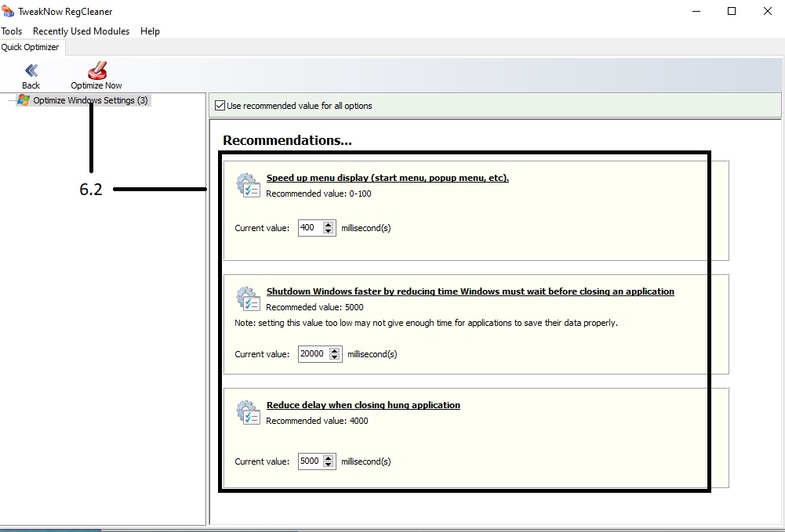The height and width of the screenshot is (532, 785).
Task: Toggle Use recommended value for all options
Action: pyautogui.click(x=220, y=106)
